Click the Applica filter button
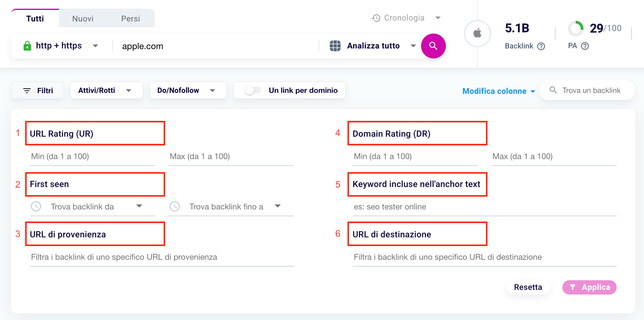This screenshot has width=644, height=320. tap(589, 287)
